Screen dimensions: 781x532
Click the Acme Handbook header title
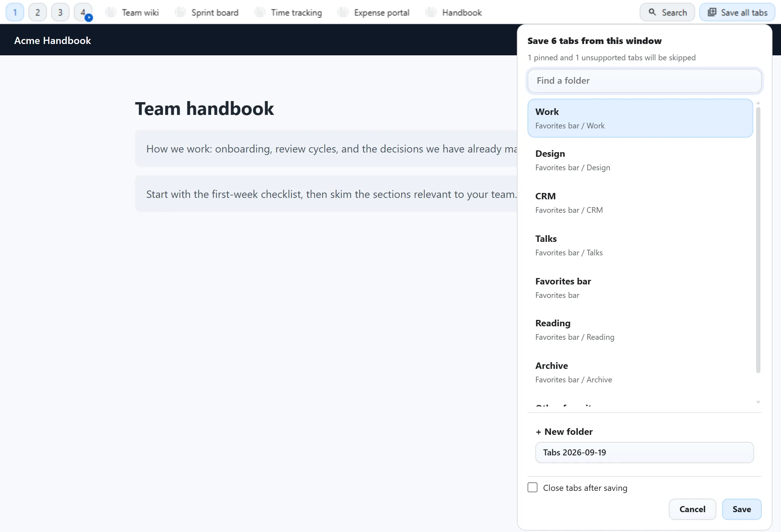click(53, 40)
